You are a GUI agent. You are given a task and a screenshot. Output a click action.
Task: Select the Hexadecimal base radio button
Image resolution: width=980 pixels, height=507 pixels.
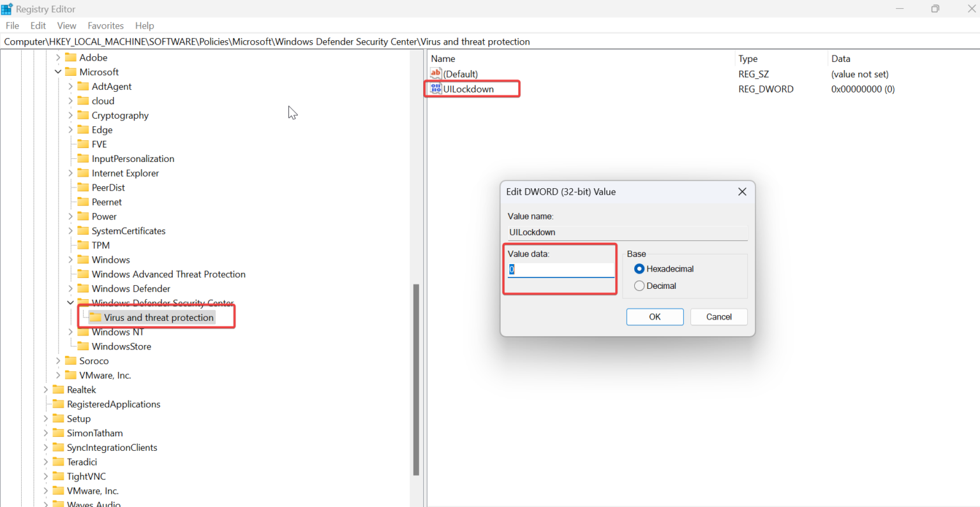639,268
